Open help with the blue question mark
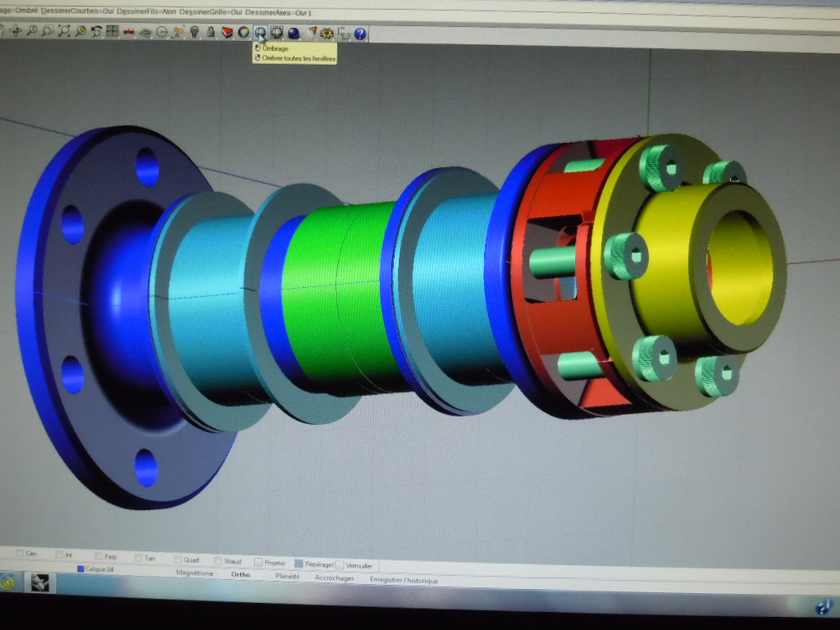The height and width of the screenshot is (630, 840). (361, 34)
